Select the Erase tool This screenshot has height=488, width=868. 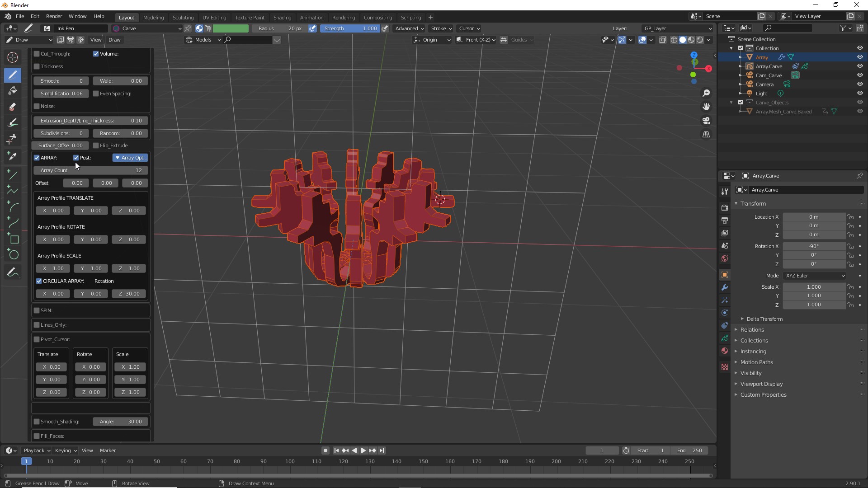[x=13, y=107]
